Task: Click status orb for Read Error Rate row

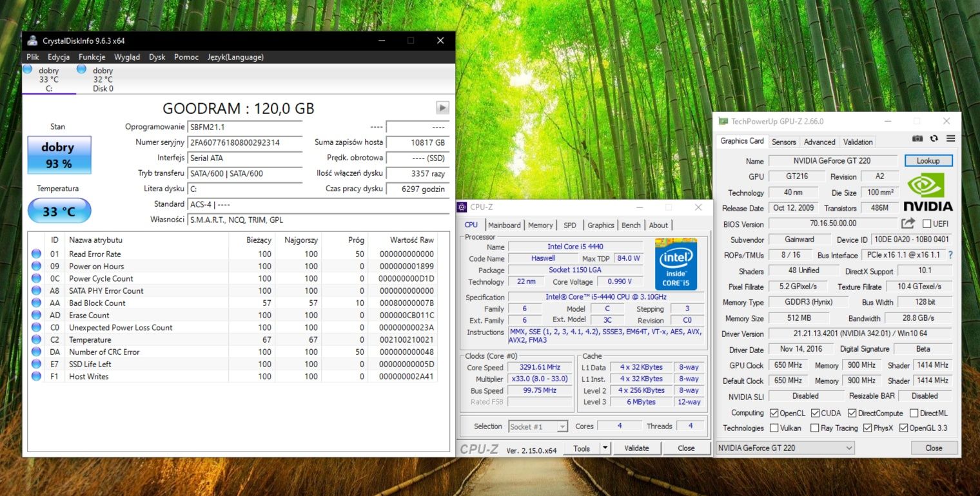Action: (x=36, y=254)
